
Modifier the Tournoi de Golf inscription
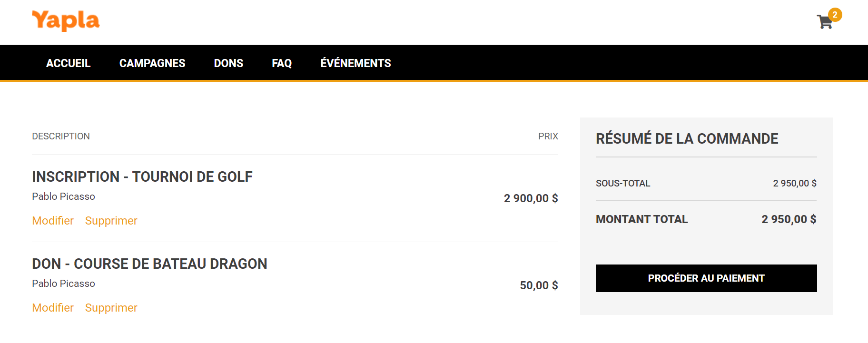point(53,221)
